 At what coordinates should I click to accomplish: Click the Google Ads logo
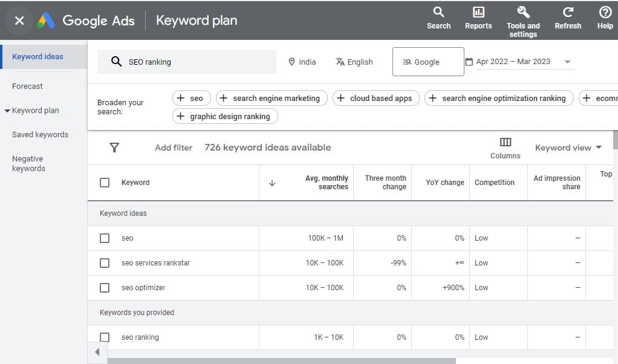tap(46, 21)
